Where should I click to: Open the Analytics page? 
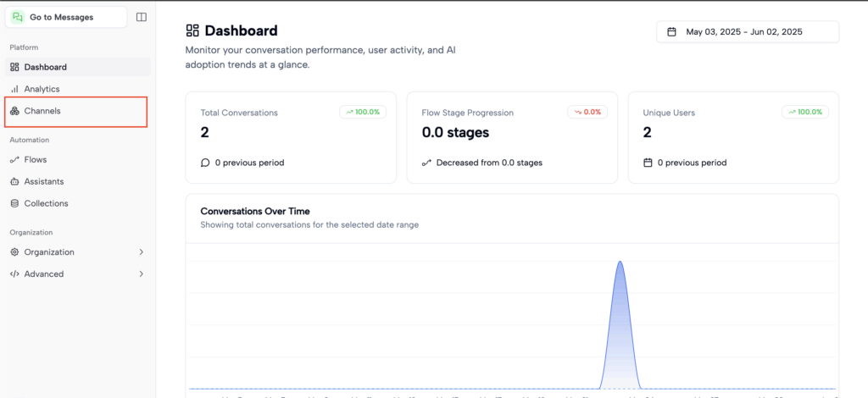42,89
